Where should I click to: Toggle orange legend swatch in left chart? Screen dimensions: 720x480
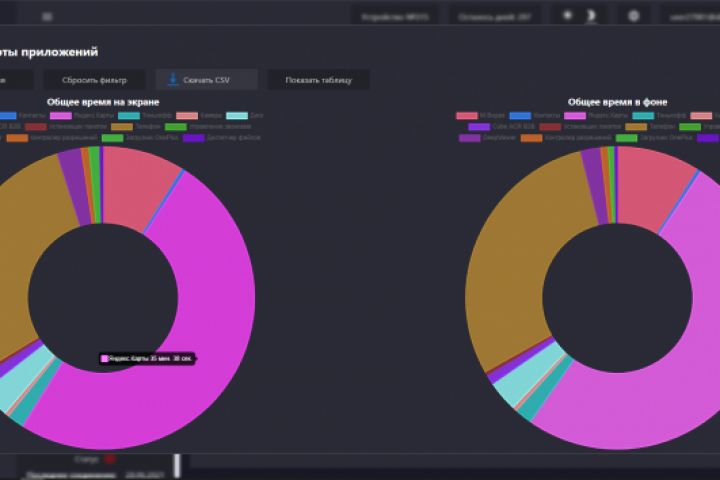tap(17, 138)
